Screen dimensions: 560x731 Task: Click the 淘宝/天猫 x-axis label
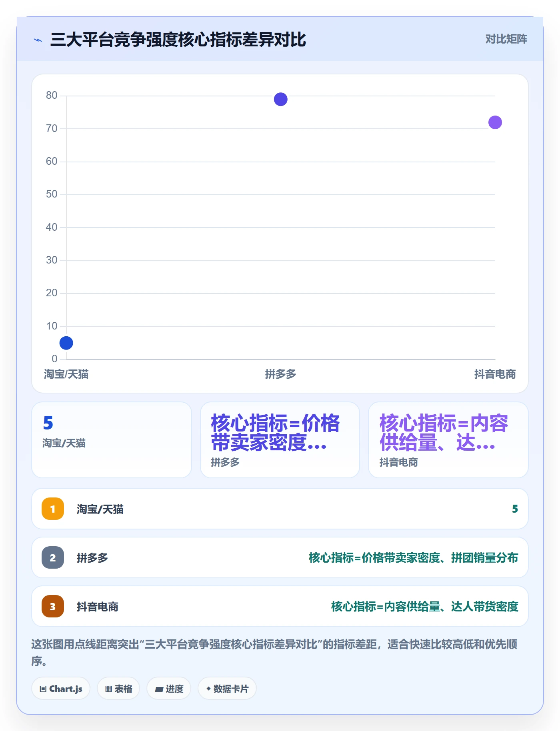[66, 374]
